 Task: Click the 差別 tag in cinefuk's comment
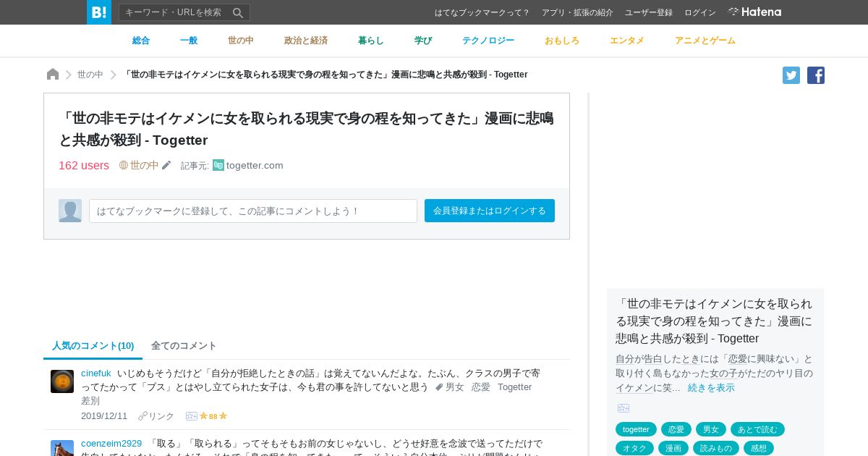pos(90,401)
